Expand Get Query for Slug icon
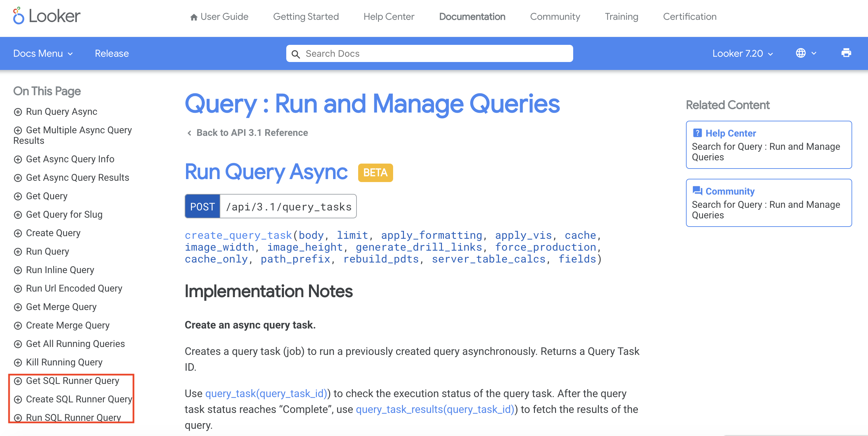 coord(18,215)
